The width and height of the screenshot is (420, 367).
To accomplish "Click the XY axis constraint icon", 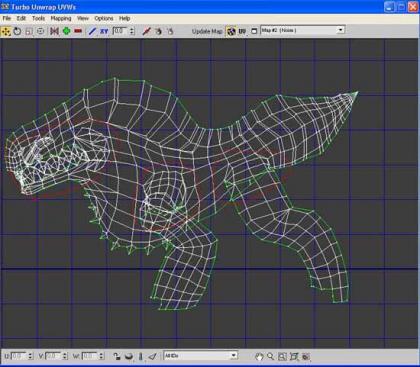I will [x=104, y=31].
